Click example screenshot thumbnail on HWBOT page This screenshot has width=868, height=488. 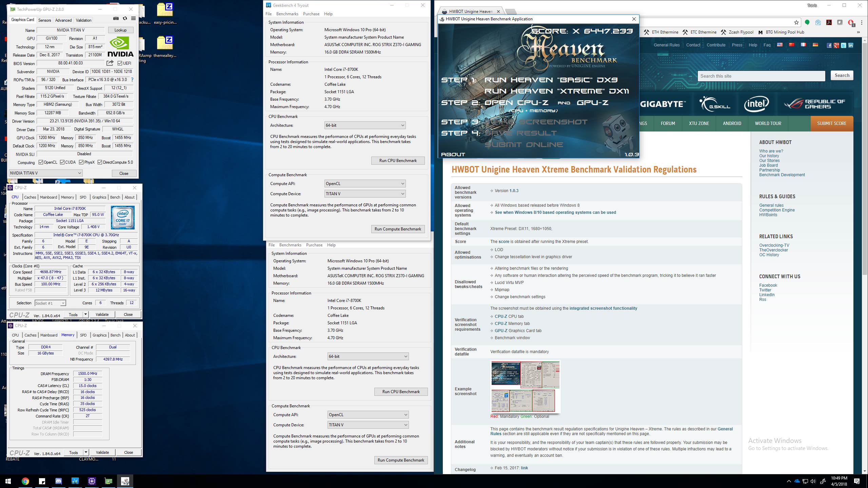coord(525,387)
